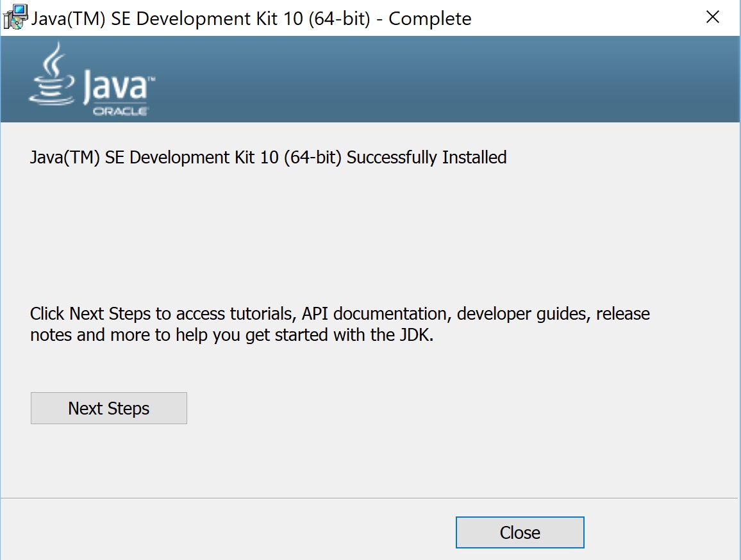This screenshot has height=560, width=741.
Task: Click the successfully installed message text
Action: point(268,157)
